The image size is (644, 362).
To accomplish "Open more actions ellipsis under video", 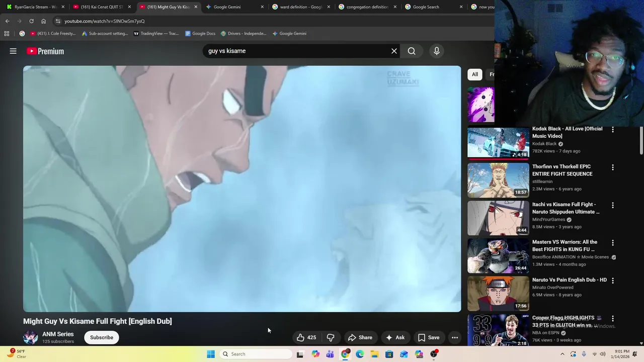I will (455, 337).
